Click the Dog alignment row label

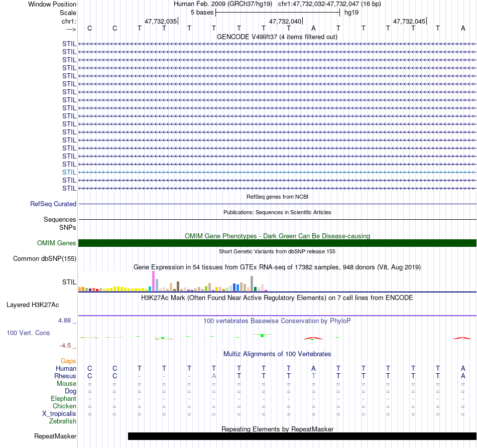click(70, 391)
